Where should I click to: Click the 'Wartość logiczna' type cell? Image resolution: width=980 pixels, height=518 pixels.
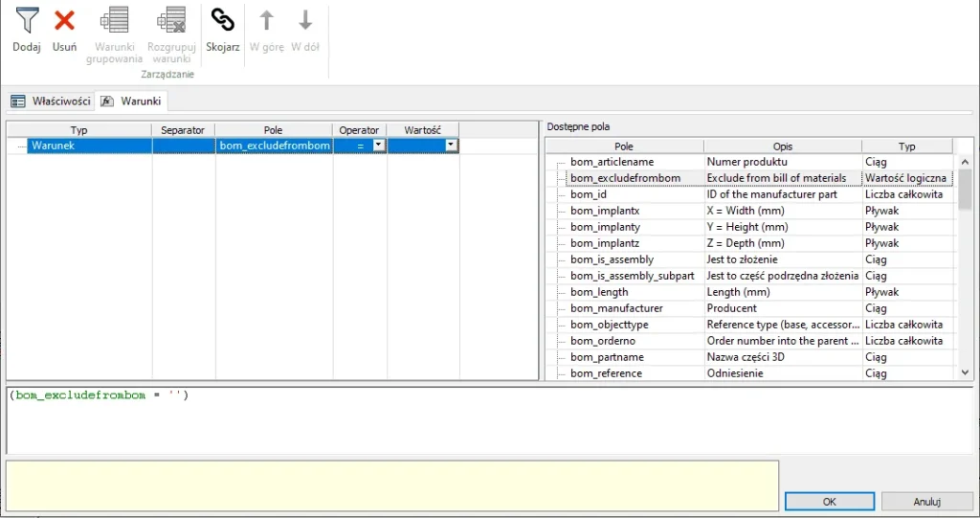[x=907, y=178]
